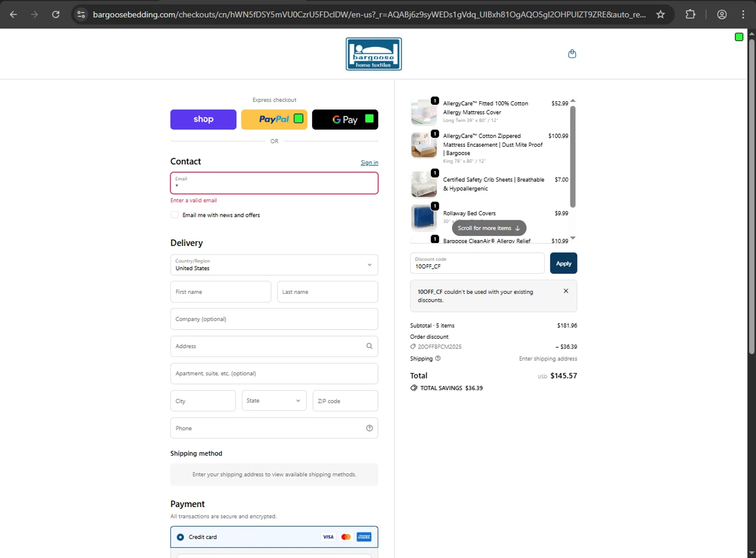Screen dimensions: 756x558
Task: Open the browser extensions puzzle icon
Action: click(690, 15)
